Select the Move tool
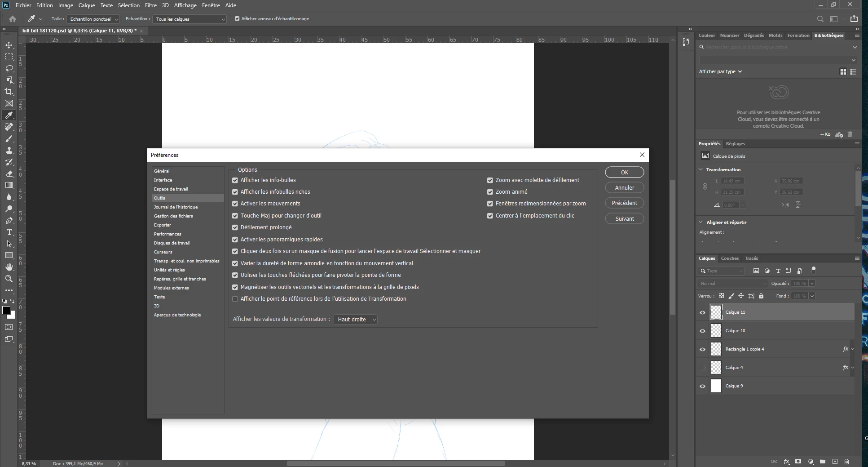 click(x=9, y=45)
